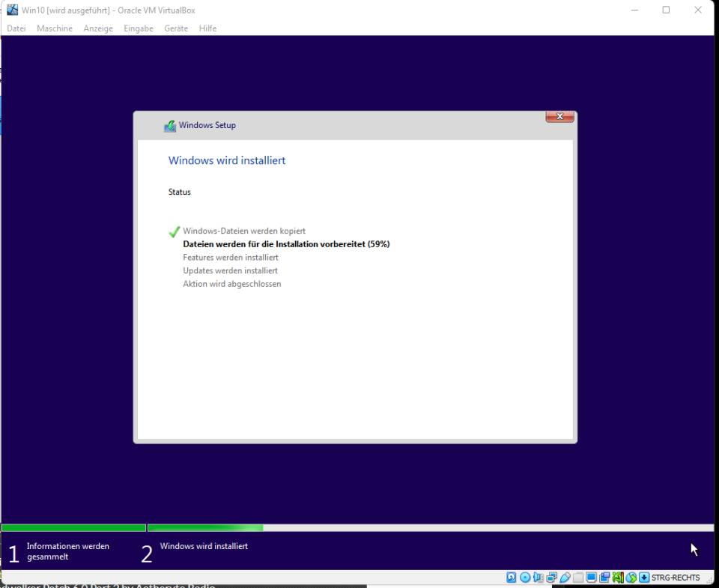Click the green CPU status icon
Screen dimensions: 719x588
click(x=618, y=578)
